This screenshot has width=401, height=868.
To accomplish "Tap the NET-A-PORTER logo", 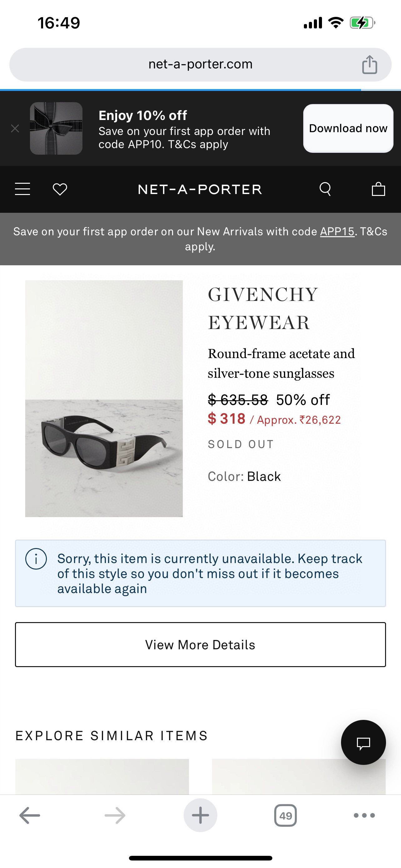I will click(200, 189).
